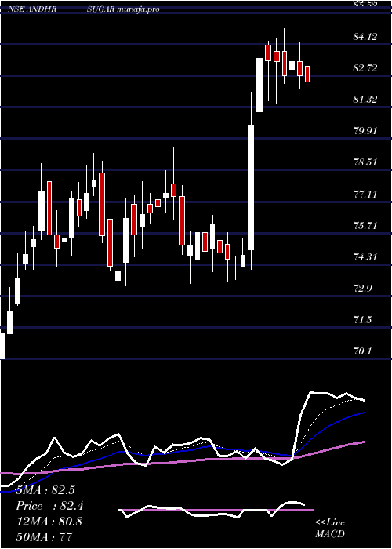
Task: Click the 5MA : 82.5 legend entry
Action: 45,490
